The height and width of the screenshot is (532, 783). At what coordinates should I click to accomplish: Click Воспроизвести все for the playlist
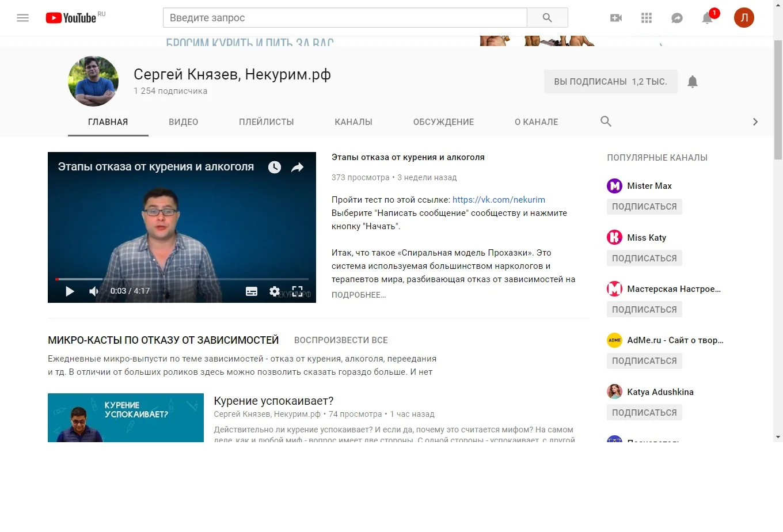click(x=341, y=340)
